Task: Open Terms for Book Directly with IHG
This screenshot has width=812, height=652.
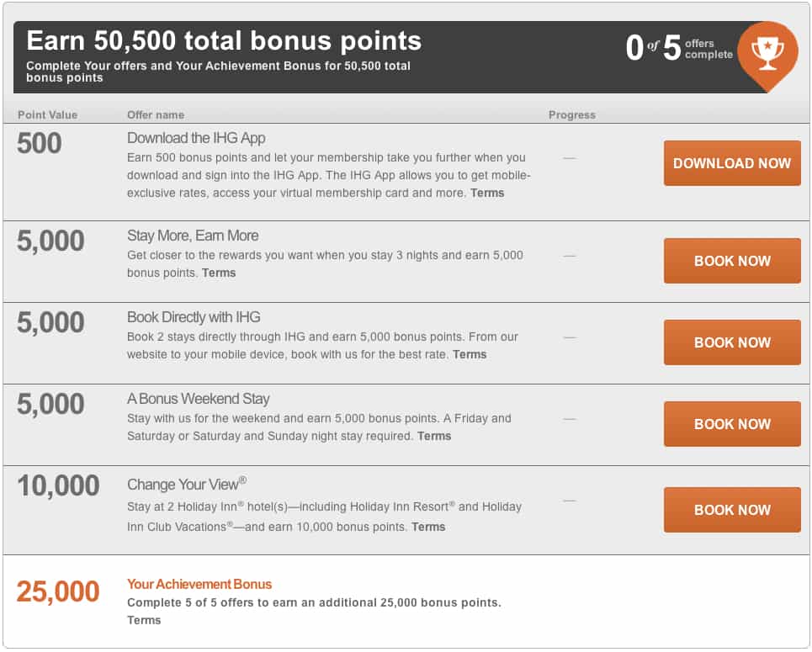Action: (x=469, y=354)
